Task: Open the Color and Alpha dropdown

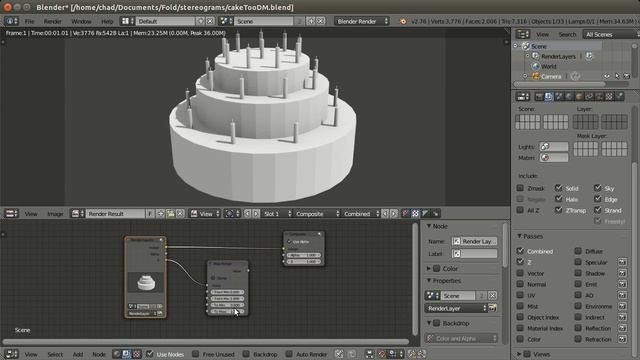Action: [461, 338]
